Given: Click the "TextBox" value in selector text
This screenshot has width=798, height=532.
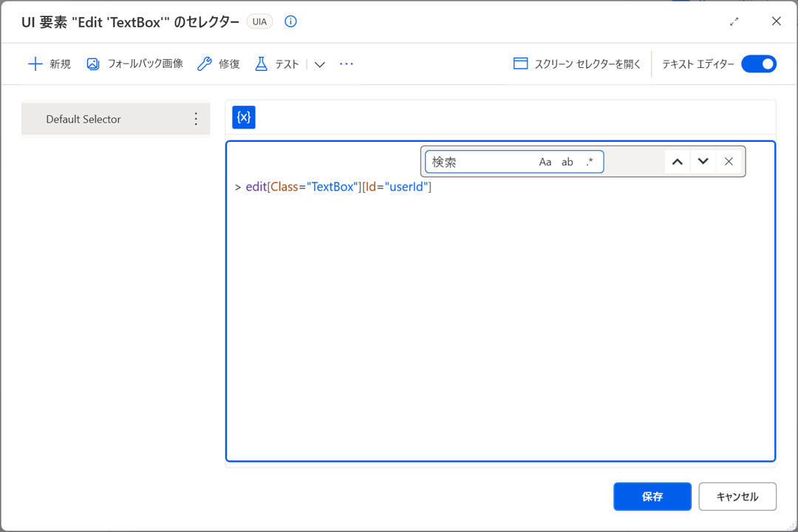Looking at the screenshot, I should click(x=332, y=187).
